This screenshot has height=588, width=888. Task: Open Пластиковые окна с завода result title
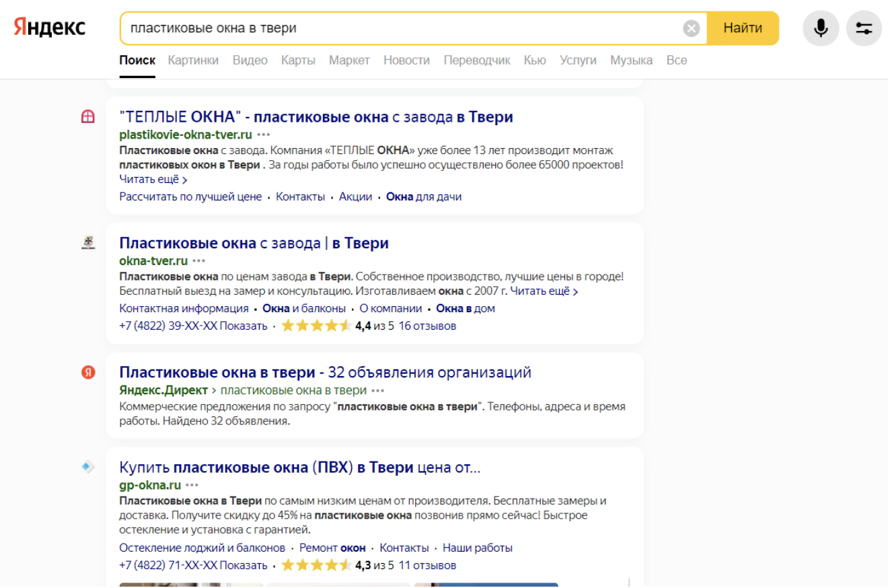(x=254, y=243)
